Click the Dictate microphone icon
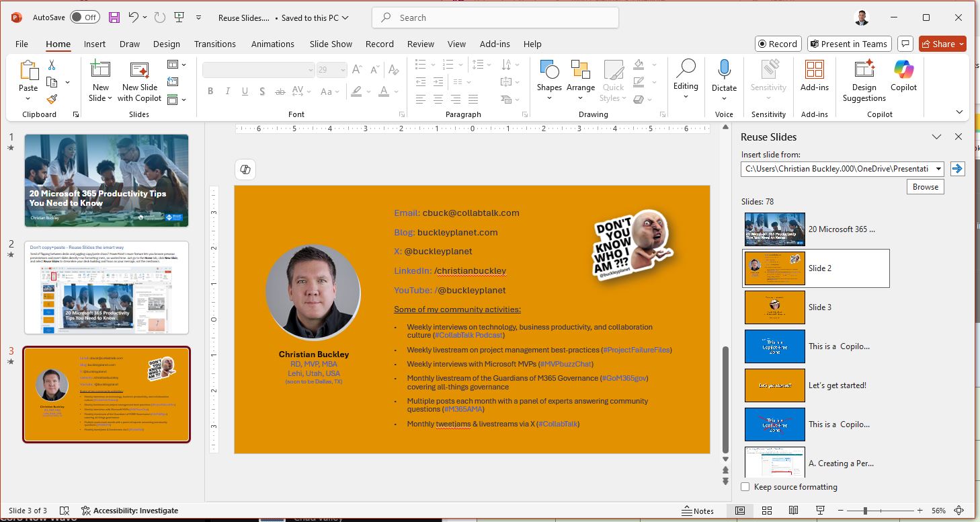Image resolution: width=980 pixels, height=522 pixels. (x=724, y=70)
